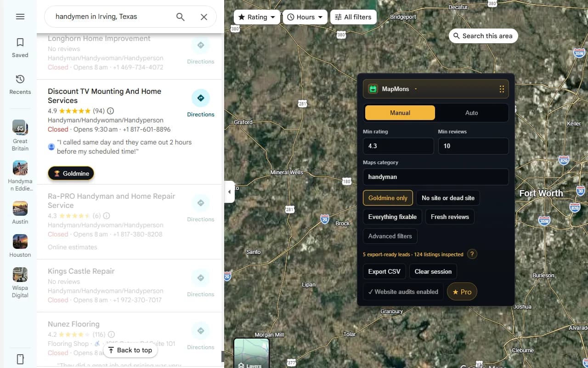The image size is (588, 368).
Task: Edit the Min reviews field
Action: click(473, 146)
